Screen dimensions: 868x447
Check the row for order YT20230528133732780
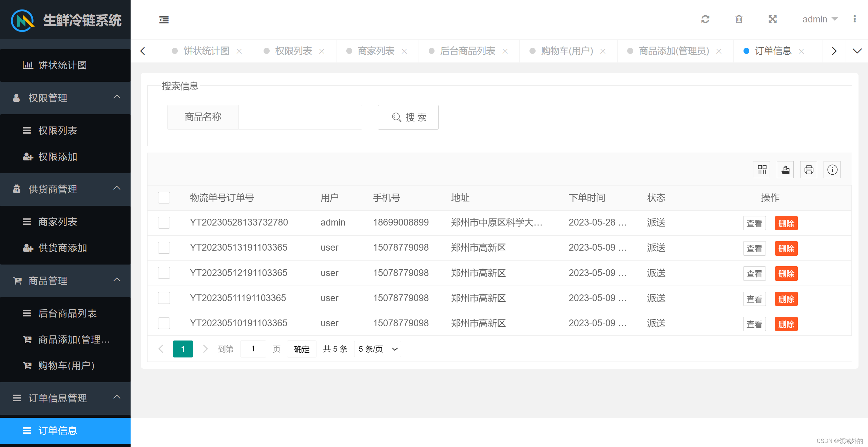[x=163, y=222]
